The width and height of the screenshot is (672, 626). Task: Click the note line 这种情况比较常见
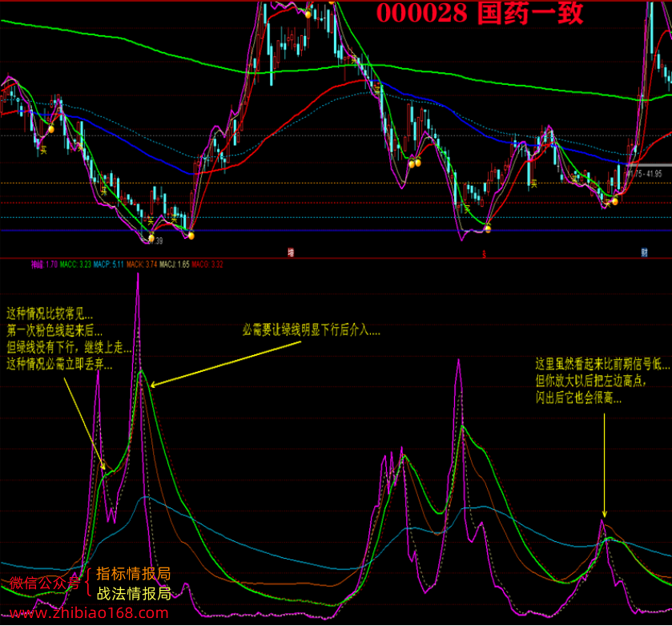pos(50,314)
